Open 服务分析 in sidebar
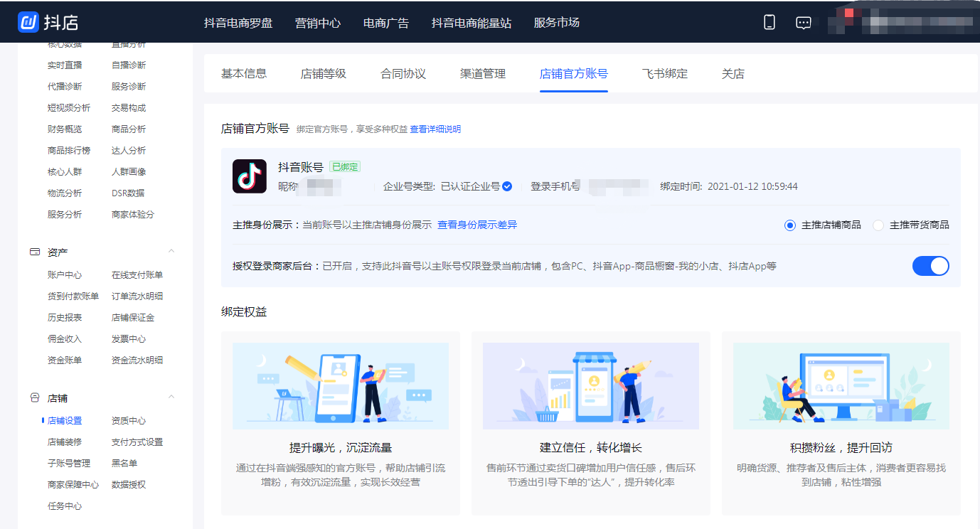The image size is (980, 529). 65,214
